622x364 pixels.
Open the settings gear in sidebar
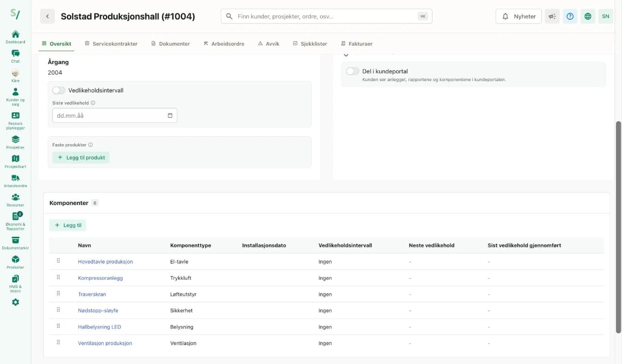(15, 302)
